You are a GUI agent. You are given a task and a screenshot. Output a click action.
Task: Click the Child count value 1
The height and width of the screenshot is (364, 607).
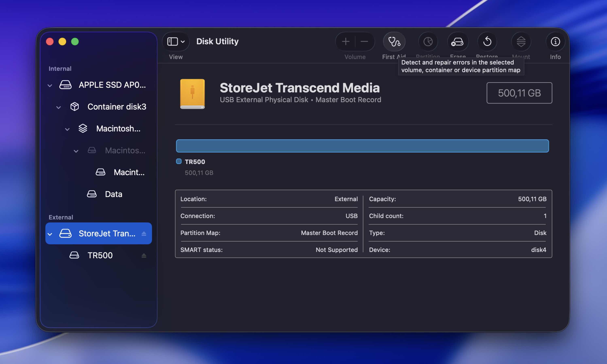(545, 216)
